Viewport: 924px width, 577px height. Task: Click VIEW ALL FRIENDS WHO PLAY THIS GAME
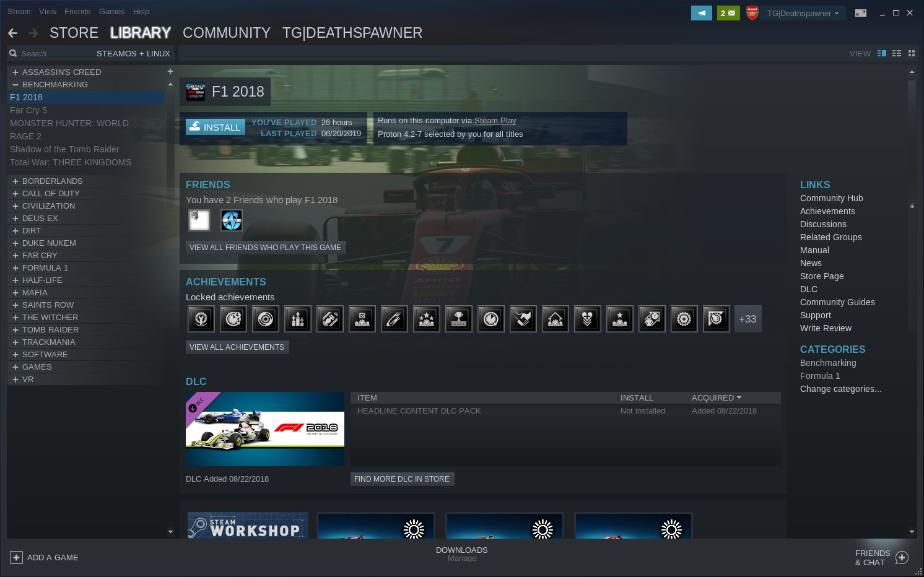coord(265,247)
